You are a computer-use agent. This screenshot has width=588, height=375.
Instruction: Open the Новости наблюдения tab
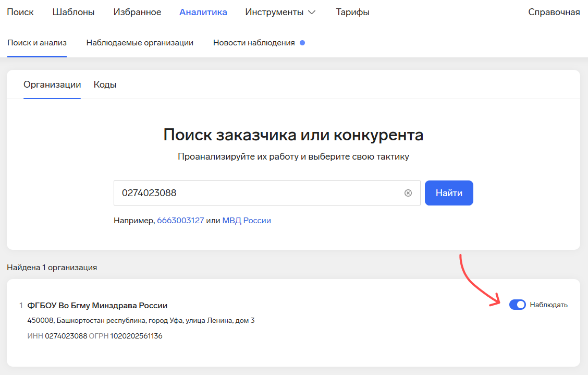[254, 43]
